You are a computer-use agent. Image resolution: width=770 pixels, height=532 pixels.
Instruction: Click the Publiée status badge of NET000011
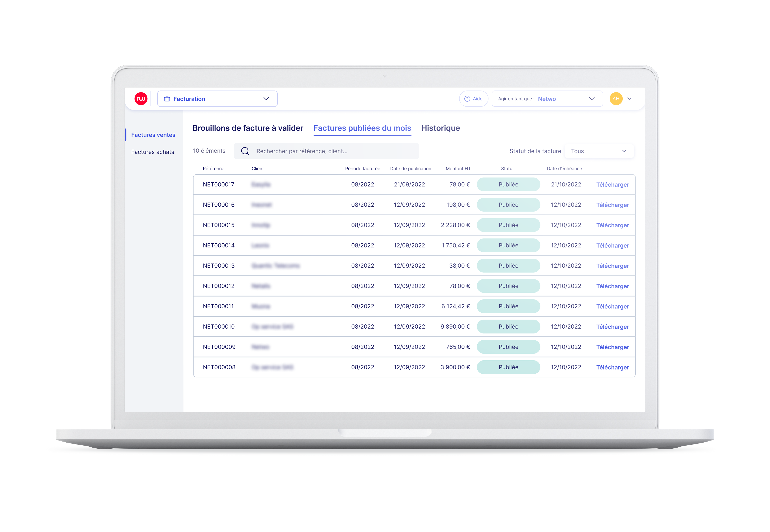pyautogui.click(x=508, y=306)
